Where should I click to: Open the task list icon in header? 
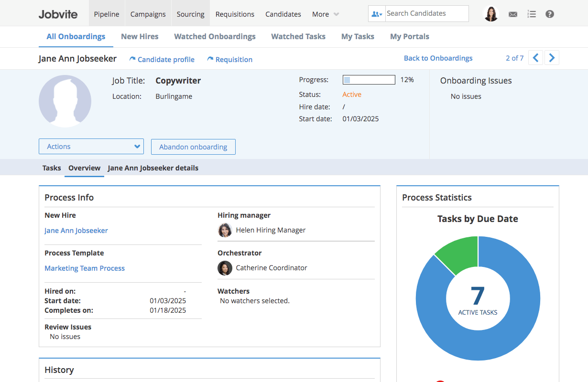pyautogui.click(x=532, y=14)
